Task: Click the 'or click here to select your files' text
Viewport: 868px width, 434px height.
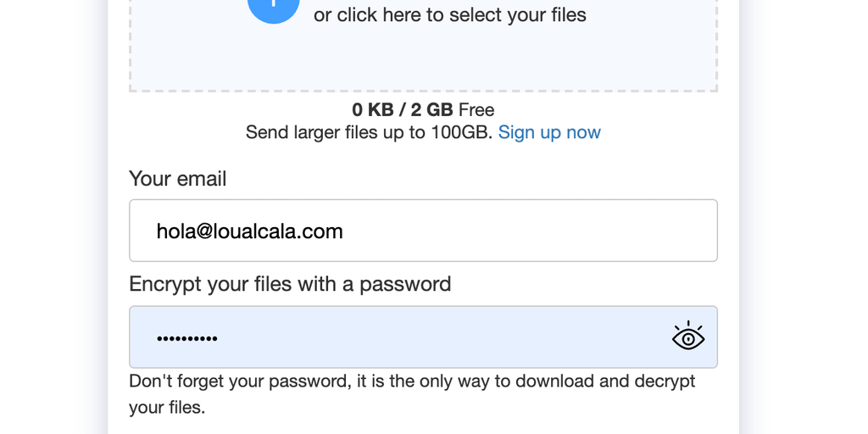Action: click(x=449, y=15)
